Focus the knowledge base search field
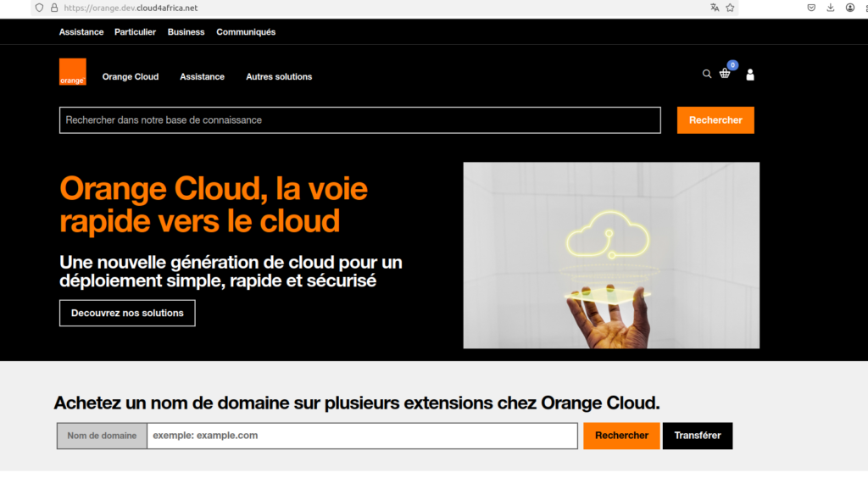Screen dimensions: 868x478 coord(359,120)
